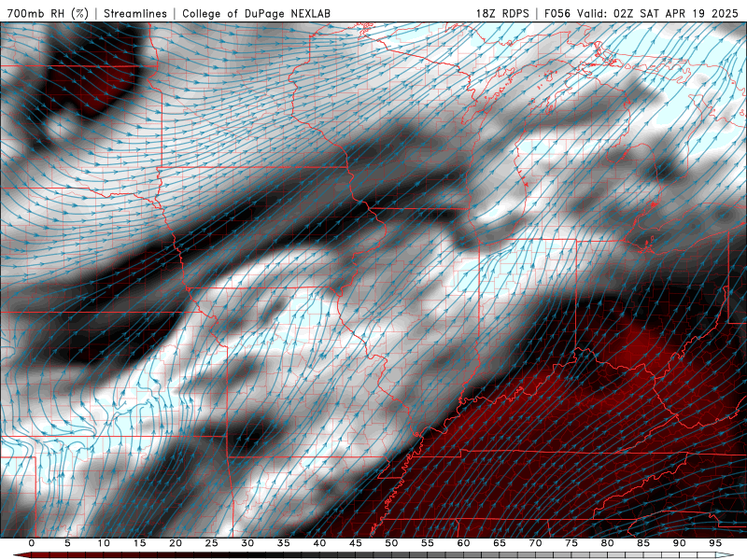Click the colorbar label '85'

[x=643, y=543]
